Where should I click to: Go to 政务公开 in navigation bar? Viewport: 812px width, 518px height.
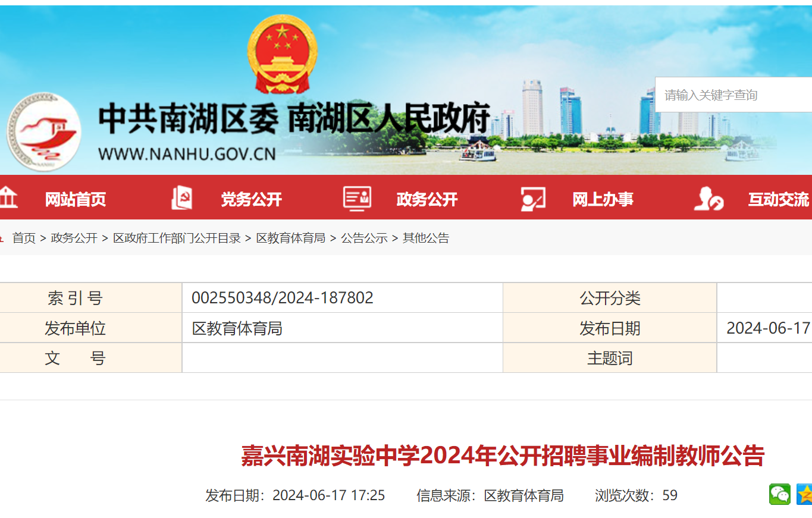click(x=427, y=199)
